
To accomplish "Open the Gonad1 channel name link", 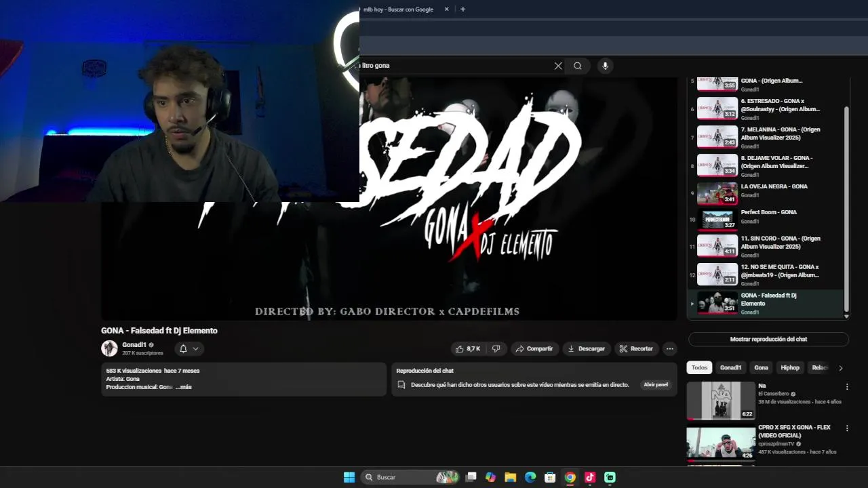I will 134,345.
